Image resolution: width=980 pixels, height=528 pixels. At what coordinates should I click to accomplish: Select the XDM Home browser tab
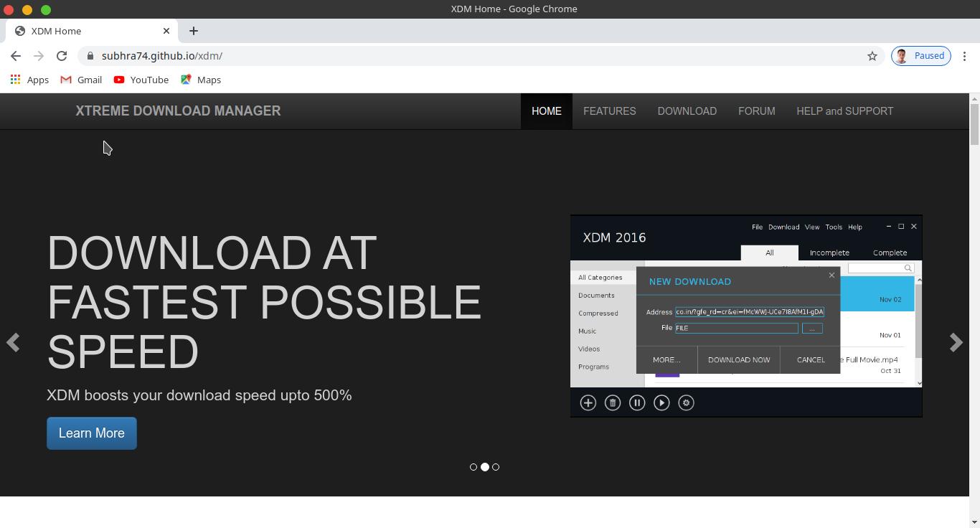click(92, 31)
